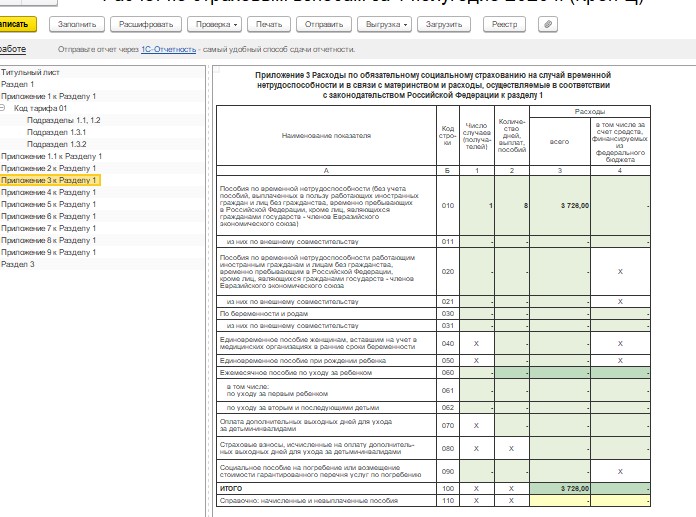Select Раздел 3 in the section tree
This screenshot has width=696, height=517.
[x=17, y=264]
